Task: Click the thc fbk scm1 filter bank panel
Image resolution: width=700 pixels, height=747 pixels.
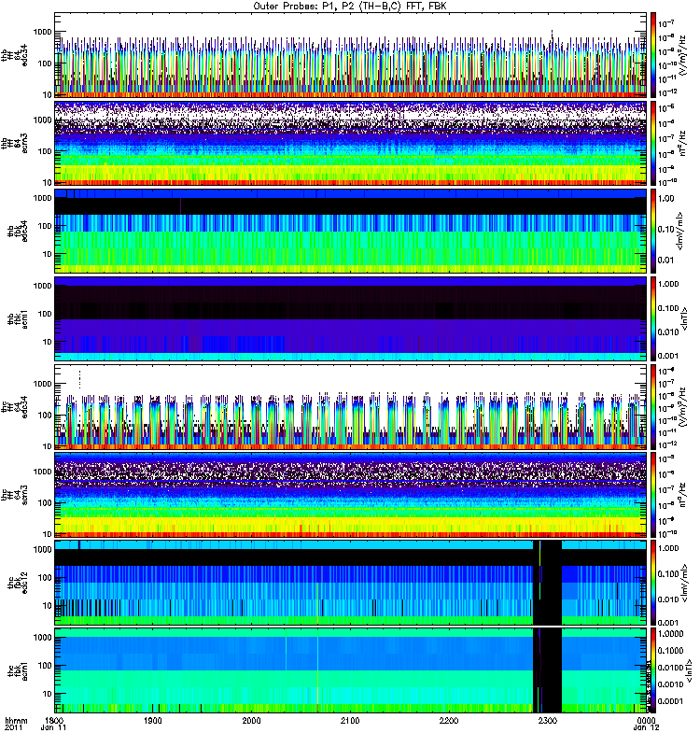Action: 351,670
